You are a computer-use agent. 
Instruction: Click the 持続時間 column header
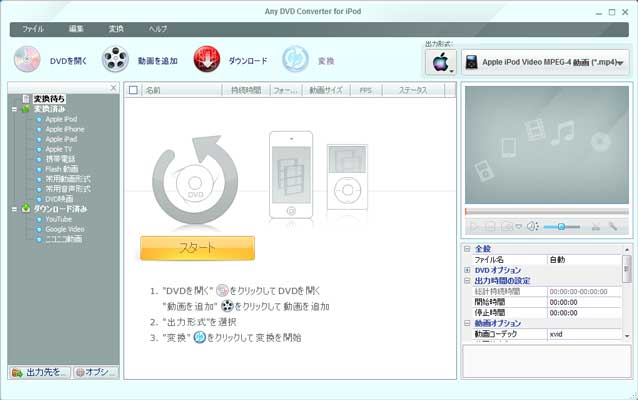pos(246,90)
